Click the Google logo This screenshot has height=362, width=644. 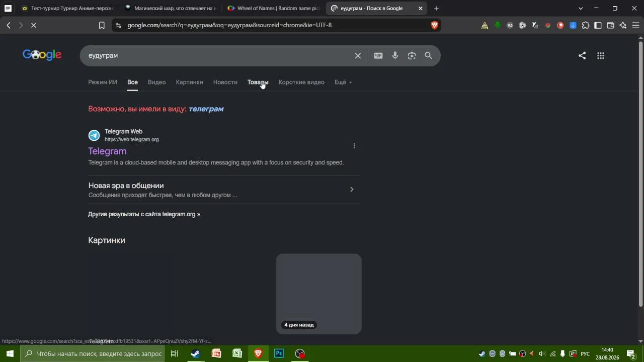pyautogui.click(x=42, y=55)
